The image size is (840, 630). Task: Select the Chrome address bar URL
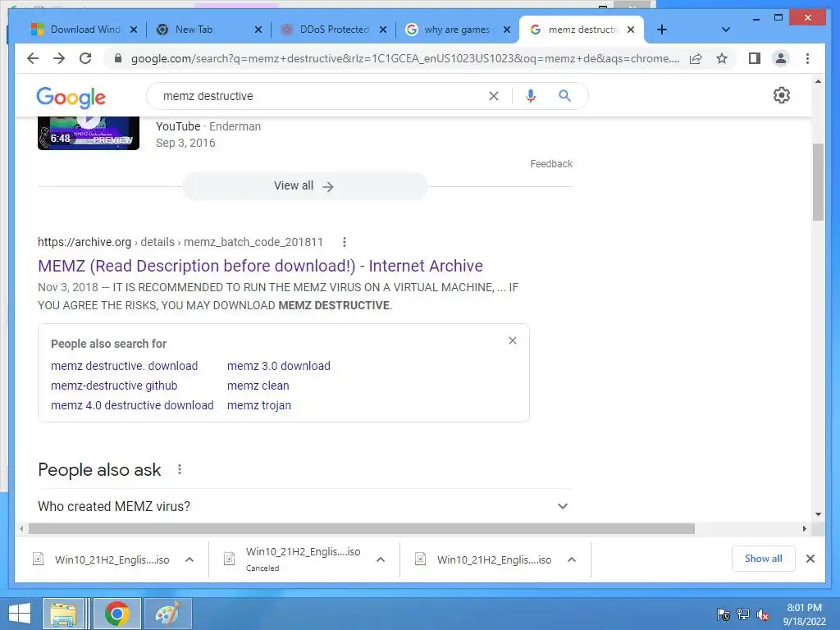[x=405, y=58]
